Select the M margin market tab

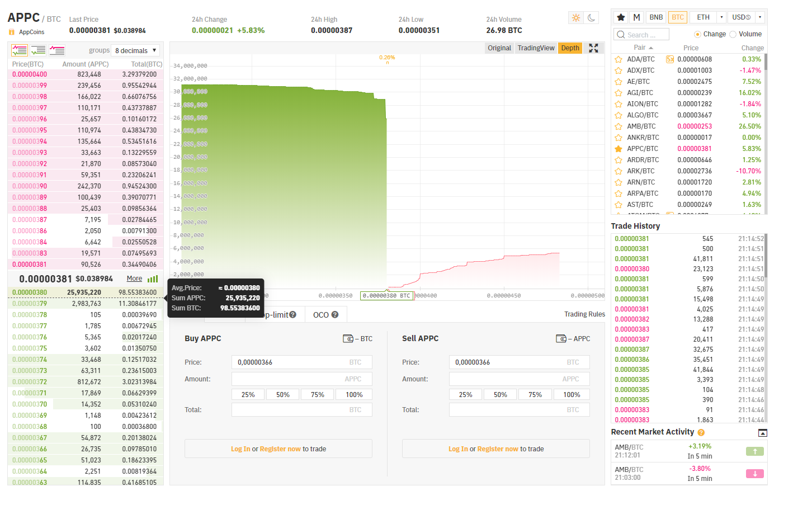coord(636,17)
